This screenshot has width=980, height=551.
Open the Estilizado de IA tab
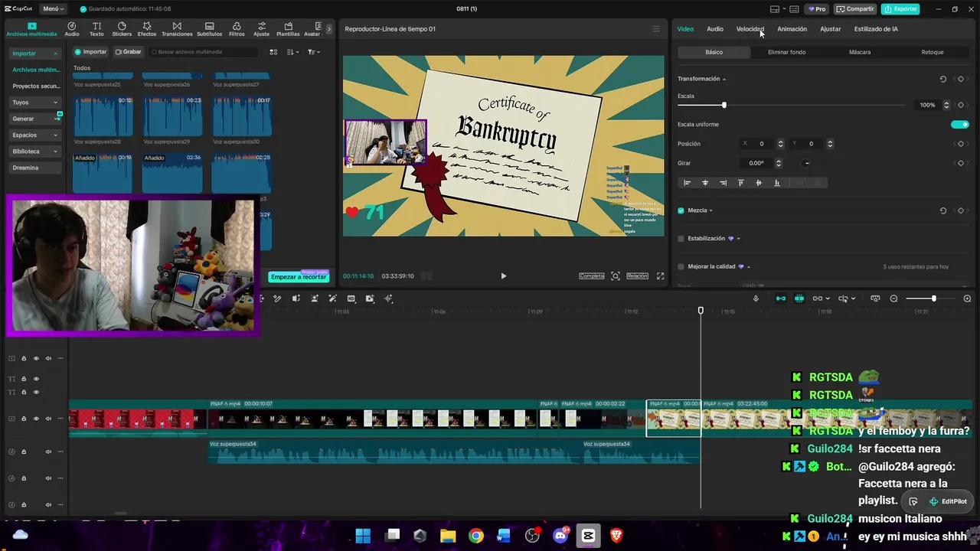click(876, 29)
